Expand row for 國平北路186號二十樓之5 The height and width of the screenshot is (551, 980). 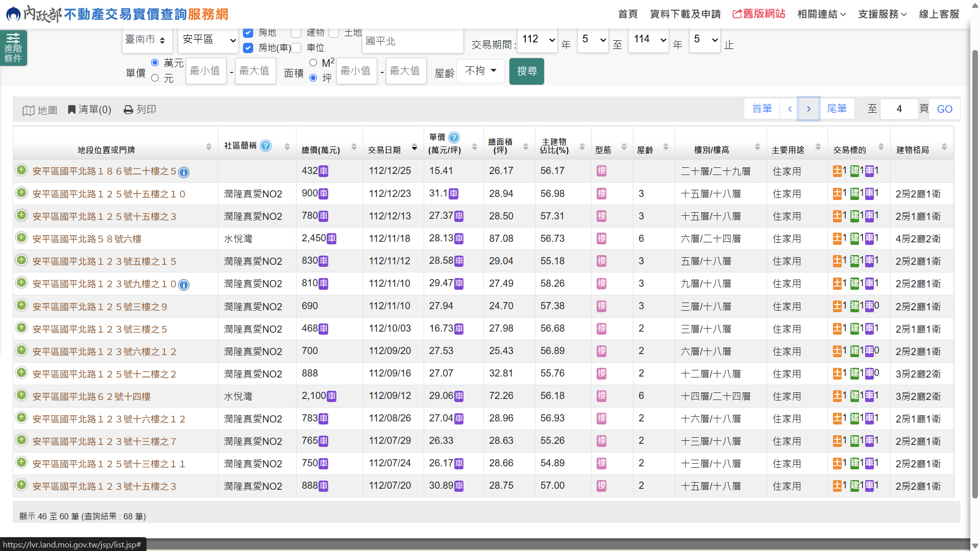pos(21,170)
